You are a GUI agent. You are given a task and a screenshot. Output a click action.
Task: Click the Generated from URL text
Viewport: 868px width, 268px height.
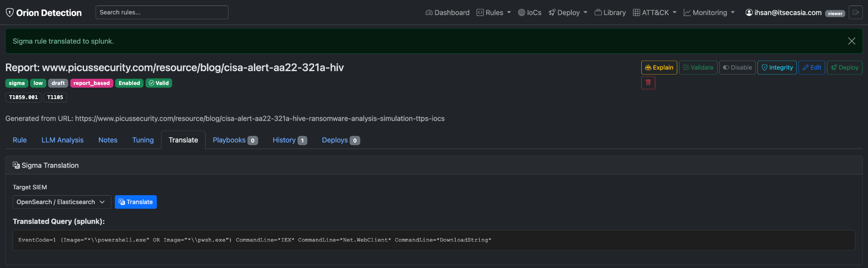pos(225,119)
